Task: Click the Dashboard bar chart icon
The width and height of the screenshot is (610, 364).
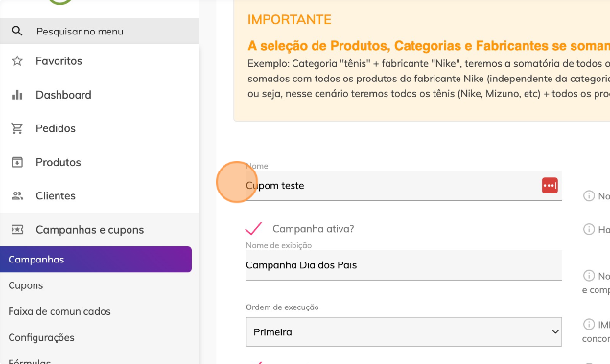Action: pos(17,95)
